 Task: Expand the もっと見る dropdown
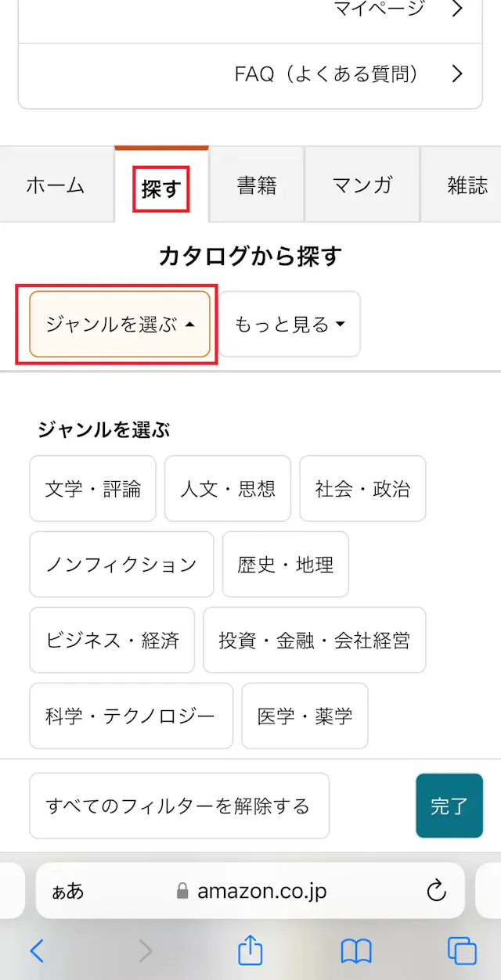pos(290,325)
